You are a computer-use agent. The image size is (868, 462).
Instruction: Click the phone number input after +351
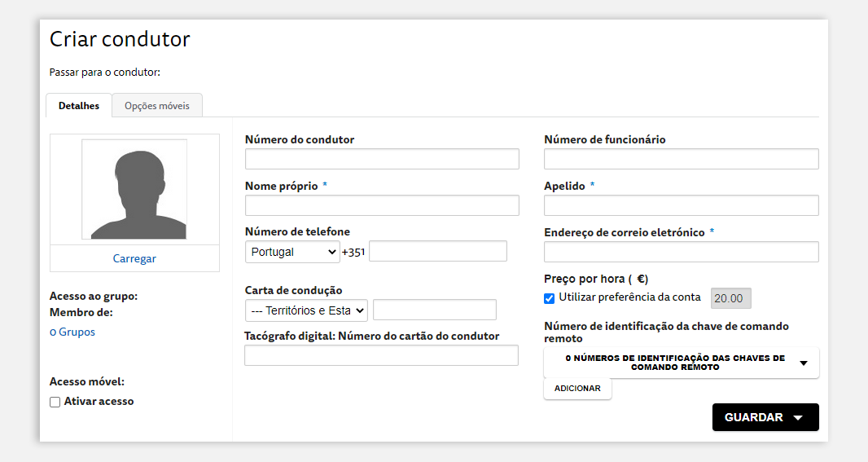pos(438,251)
